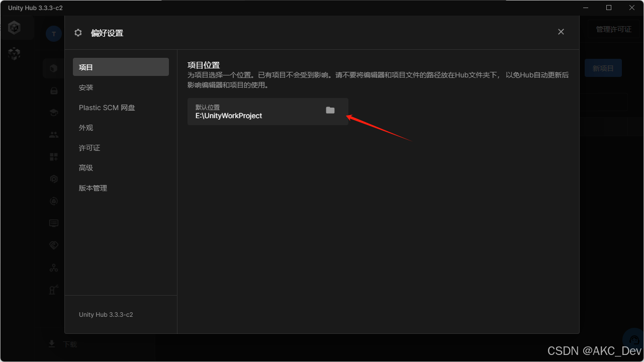Click the 新项目 button in background Hub
This screenshot has height=362, width=644.
coord(603,68)
